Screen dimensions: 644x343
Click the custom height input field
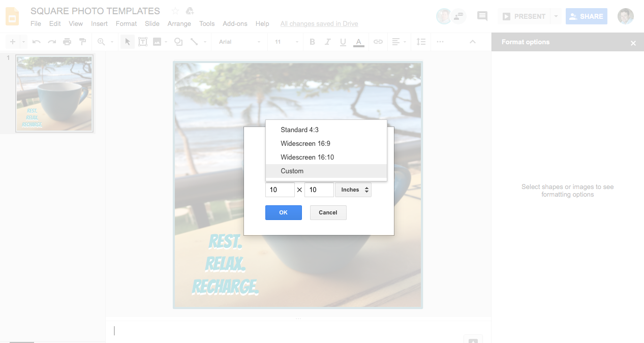pyautogui.click(x=319, y=190)
